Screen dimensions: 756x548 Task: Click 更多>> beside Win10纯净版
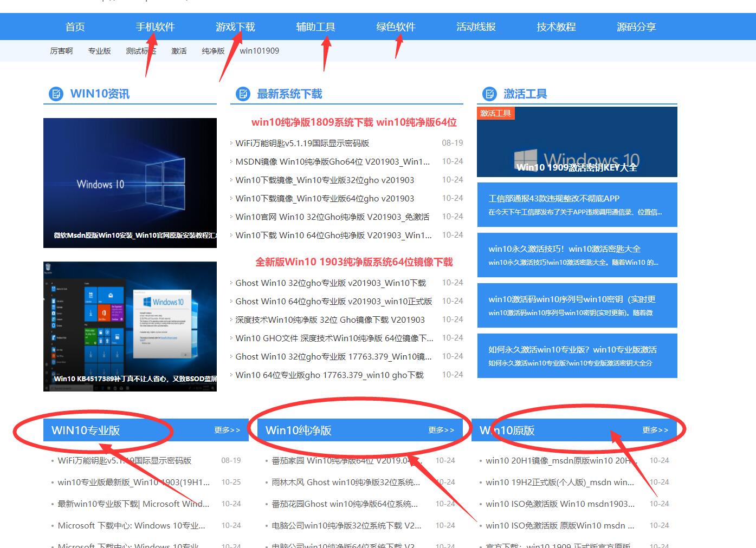[x=441, y=430]
